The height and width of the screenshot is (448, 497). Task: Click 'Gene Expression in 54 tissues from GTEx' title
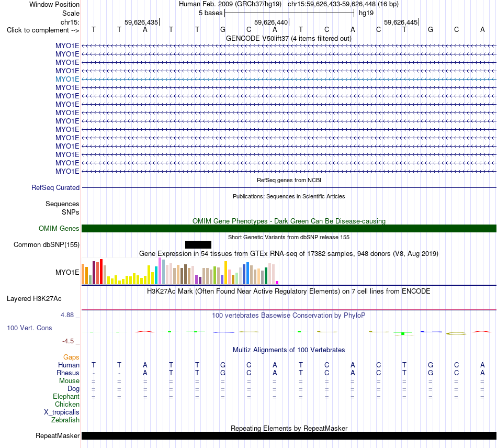pos(289,254)
